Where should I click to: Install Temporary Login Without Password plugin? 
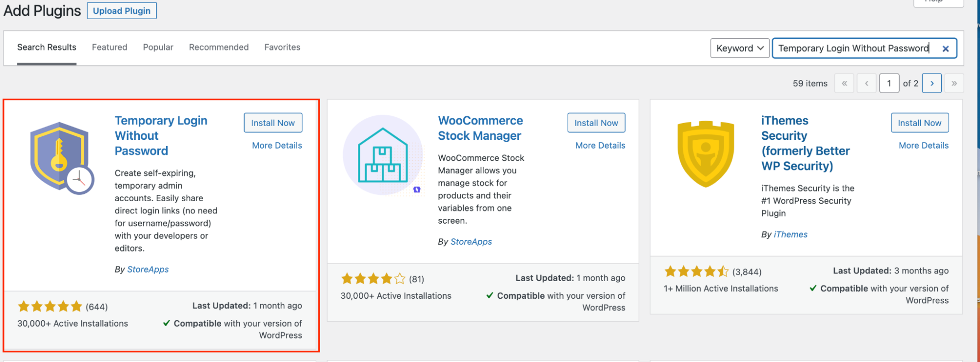pyautogui.click(x=273, y=123)
